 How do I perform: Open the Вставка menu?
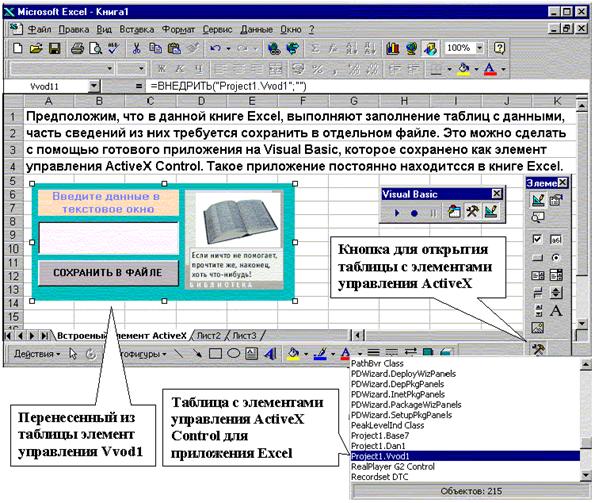[x=137, y=29]
